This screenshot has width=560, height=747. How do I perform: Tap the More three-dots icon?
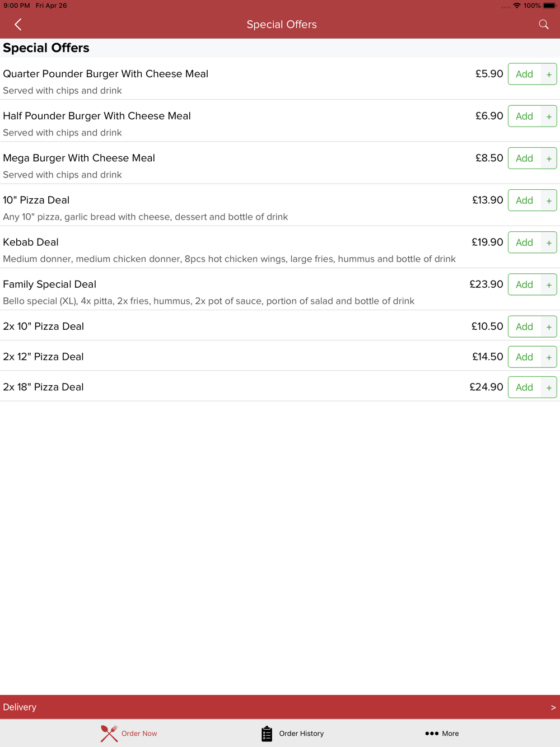coord(432,734)
